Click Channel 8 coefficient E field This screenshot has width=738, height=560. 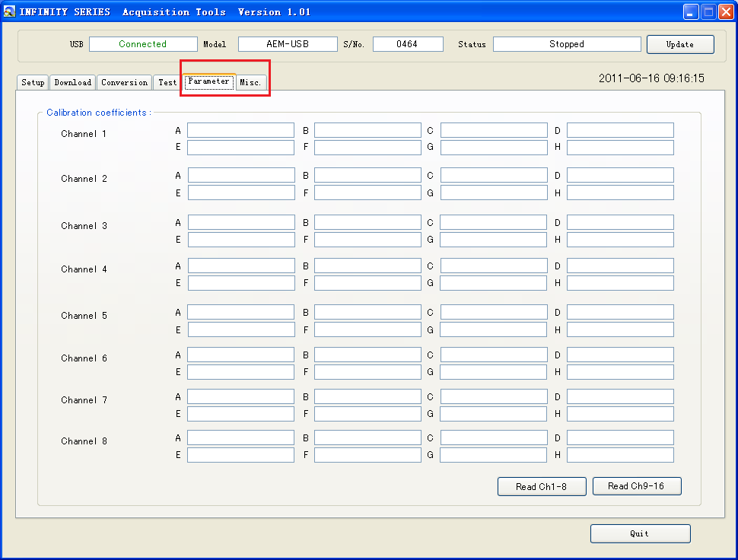pos(240,455)
